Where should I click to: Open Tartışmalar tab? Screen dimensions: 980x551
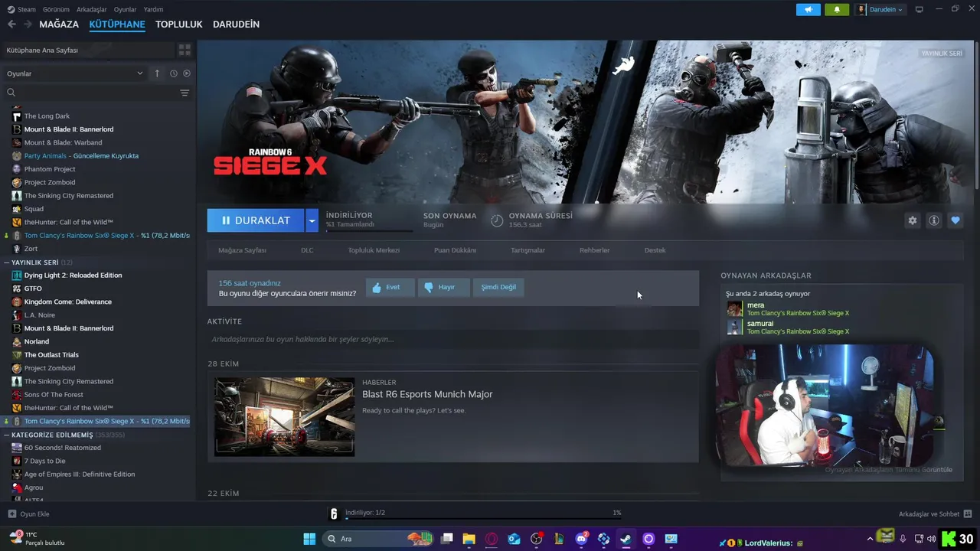point(528,250)
